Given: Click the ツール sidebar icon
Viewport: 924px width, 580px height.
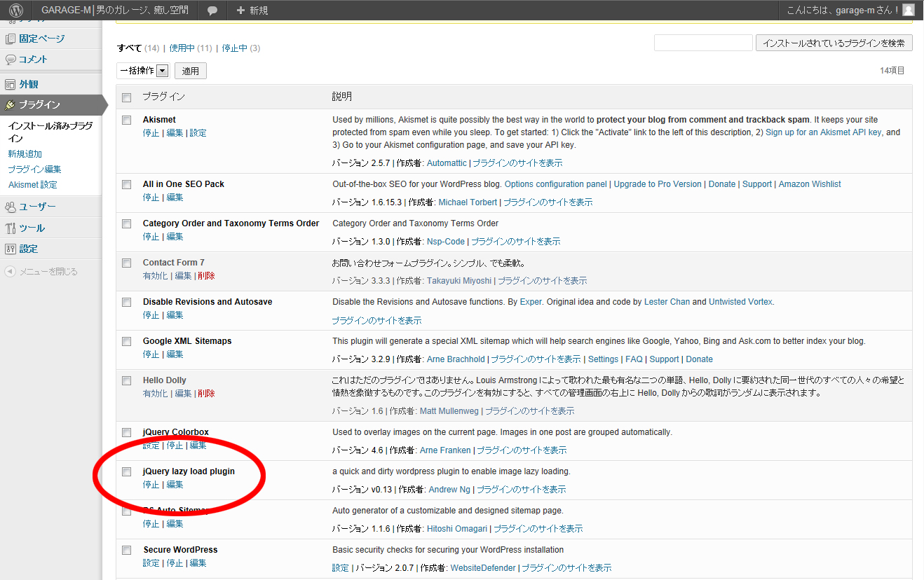Looking at the screenshot, I should (11, 228).
